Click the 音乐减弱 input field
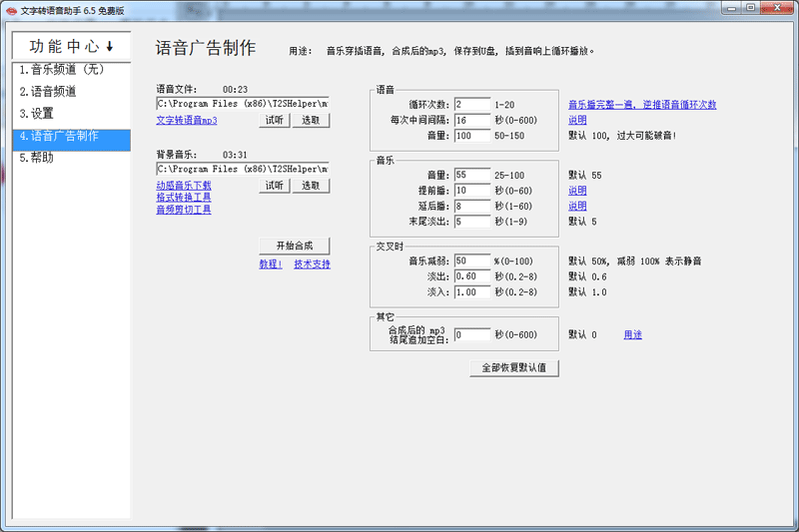 472,261
